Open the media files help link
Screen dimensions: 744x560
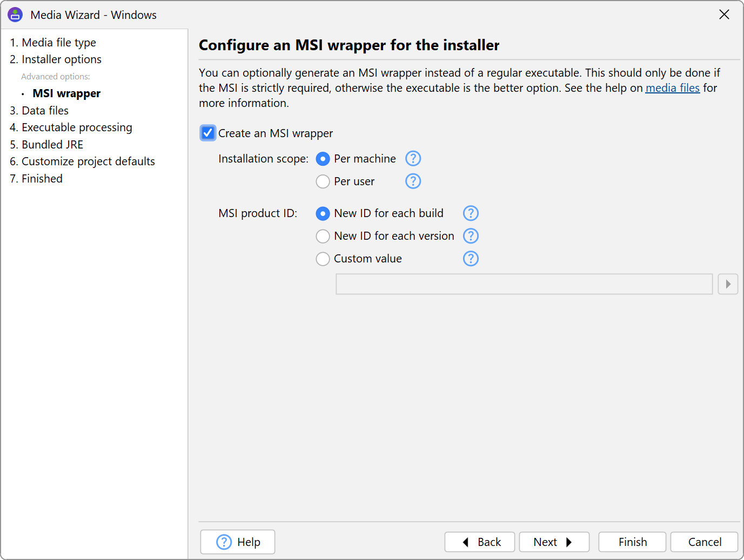point(672,88)
